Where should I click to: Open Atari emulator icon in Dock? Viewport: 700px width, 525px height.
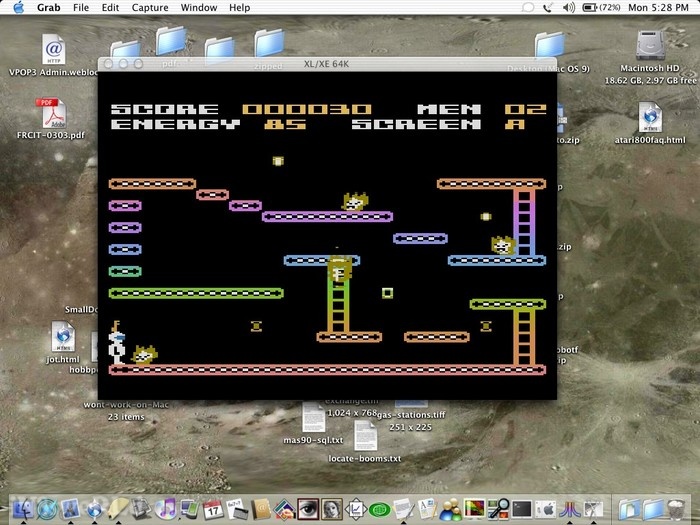tap(570, 509)
